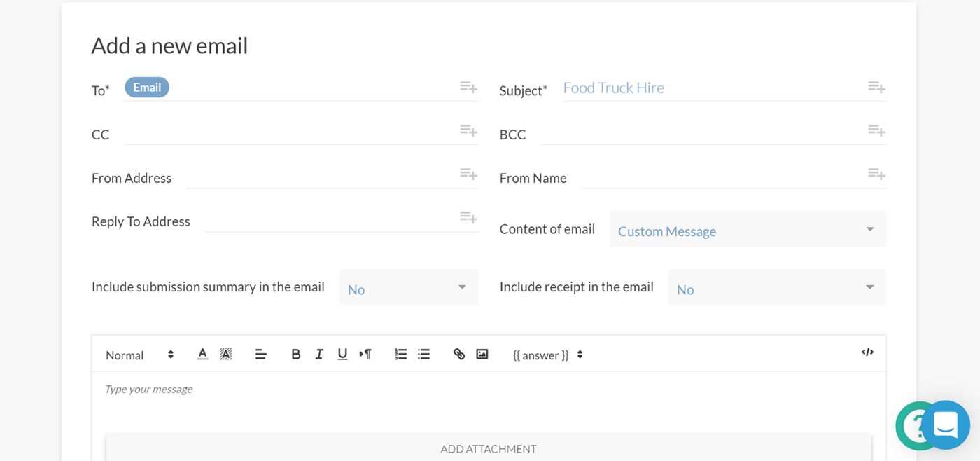Open the {{ answer }} variable picker
The height and width of the screenshot is (461, 980).
coord(547,355)
